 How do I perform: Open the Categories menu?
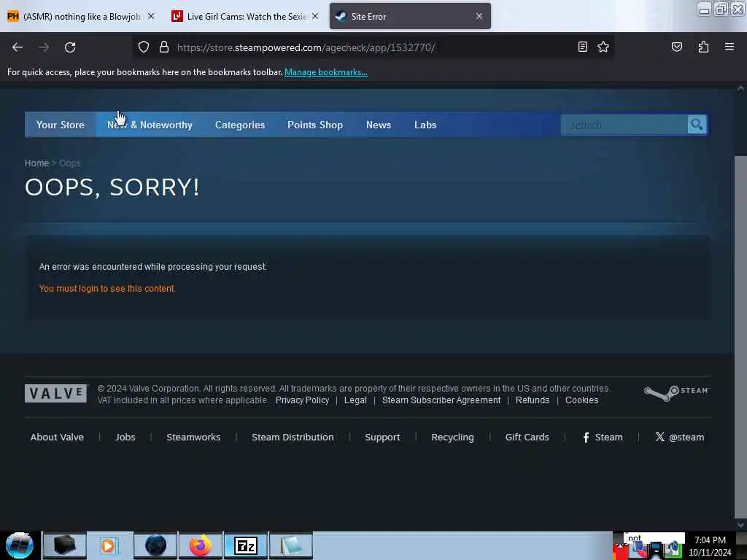(x=239, y=125)
